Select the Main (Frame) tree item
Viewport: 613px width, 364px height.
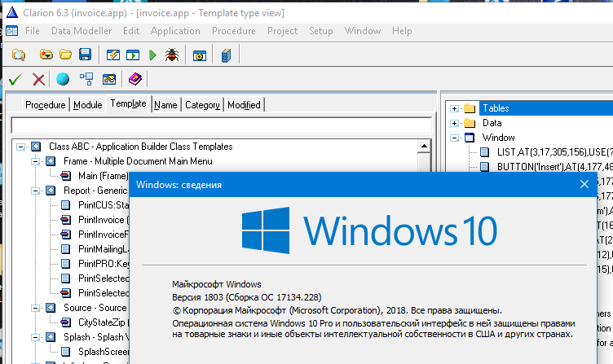[x=103, y=176]
